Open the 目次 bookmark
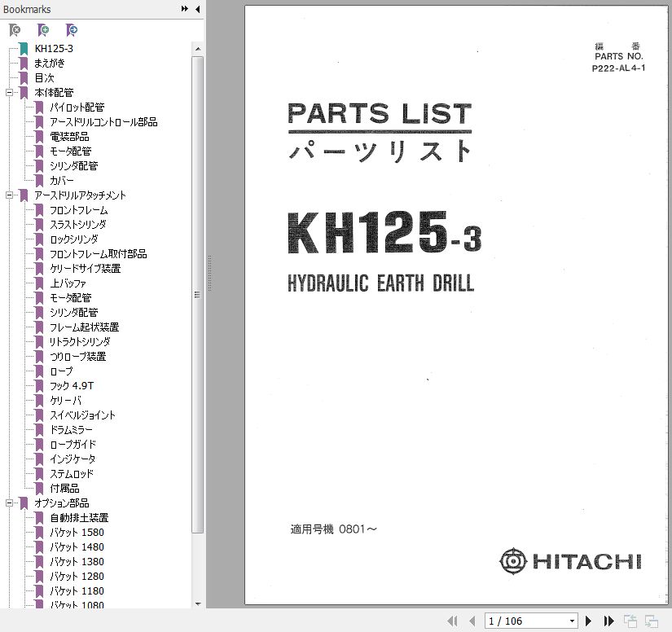This screenshot has height=632, width=672. tap(44, 77)
